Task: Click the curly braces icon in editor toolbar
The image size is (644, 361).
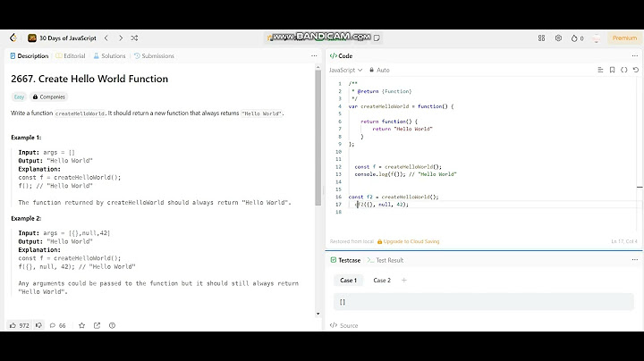Action: click(624, 70)
